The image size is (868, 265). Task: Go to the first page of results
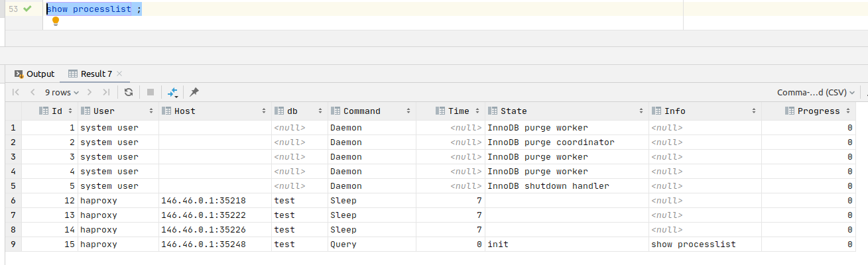click(x=16, y=92)
